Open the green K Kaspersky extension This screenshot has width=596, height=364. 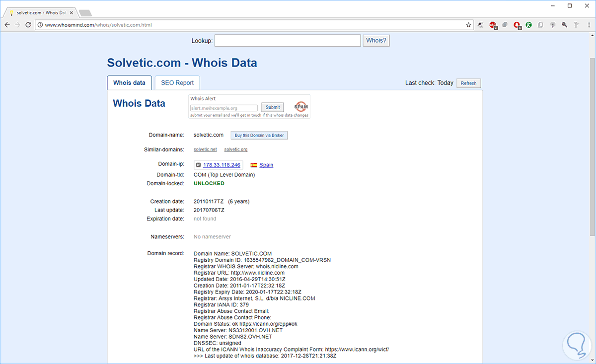pos(529,24)
